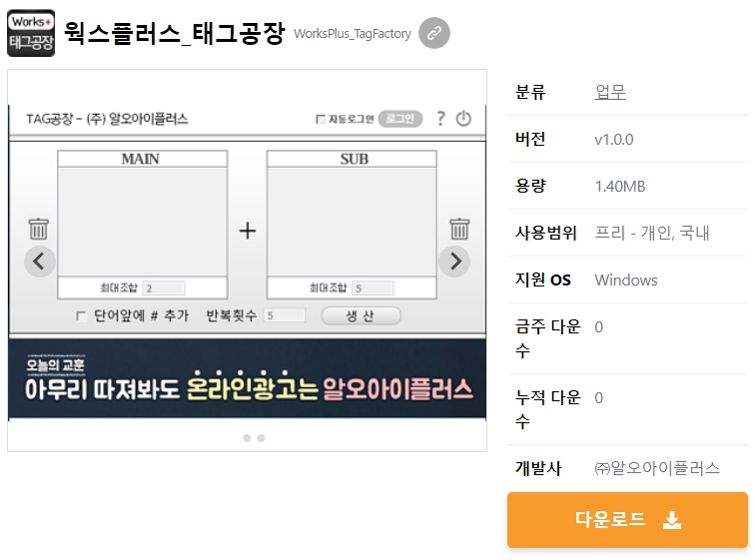Select the first carousel dot
This screenshot has height=560, width=755.
(x=247, y=438)
